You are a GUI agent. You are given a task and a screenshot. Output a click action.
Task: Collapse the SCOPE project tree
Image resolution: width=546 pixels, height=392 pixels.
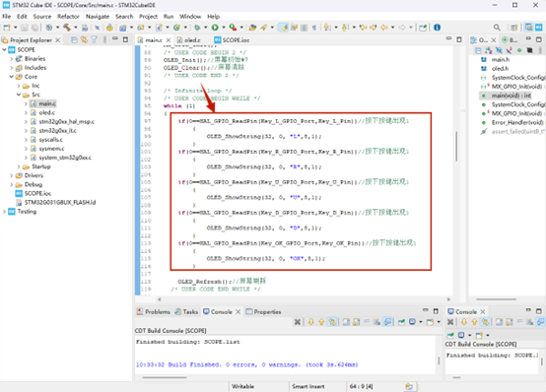[4, 50]
